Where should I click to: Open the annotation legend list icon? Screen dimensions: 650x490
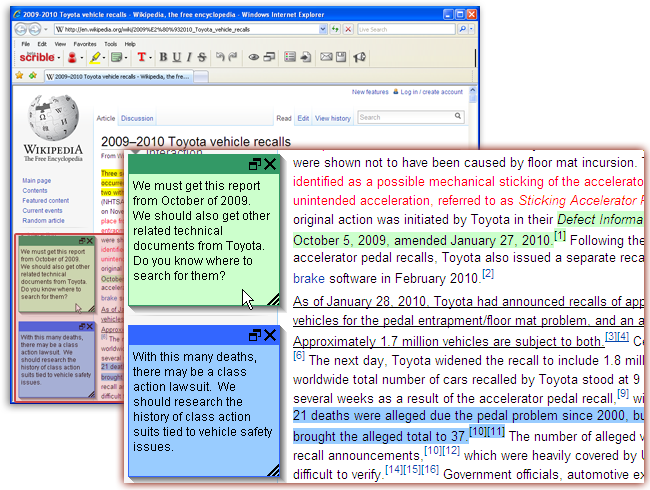[290, 57]
